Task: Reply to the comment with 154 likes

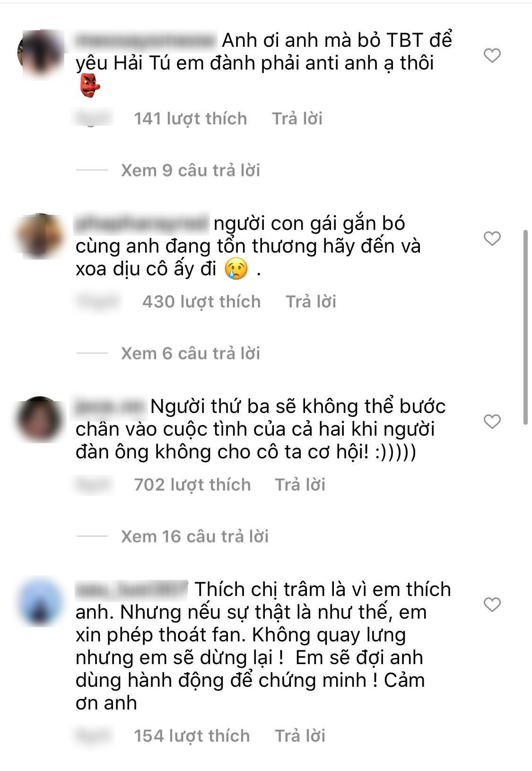Action: coord(300,736)
